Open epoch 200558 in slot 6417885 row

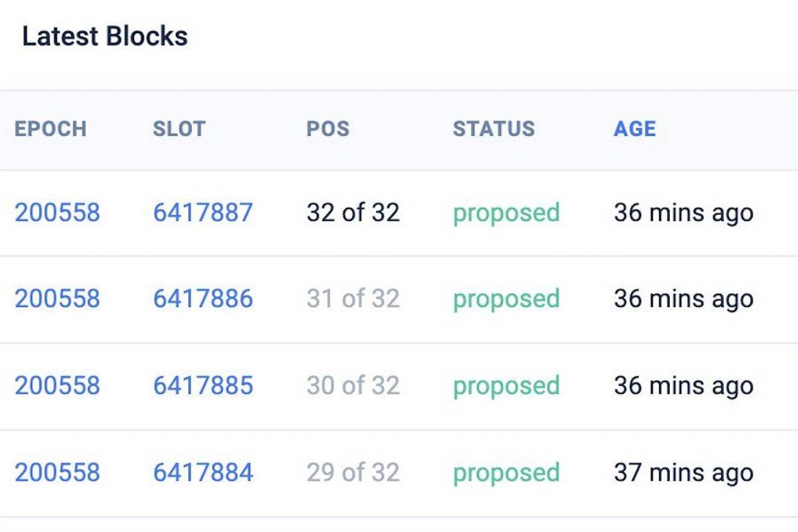[x=57, y=386]
